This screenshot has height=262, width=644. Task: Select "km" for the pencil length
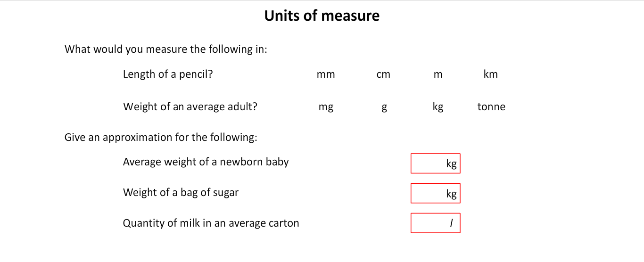(490, 74)
